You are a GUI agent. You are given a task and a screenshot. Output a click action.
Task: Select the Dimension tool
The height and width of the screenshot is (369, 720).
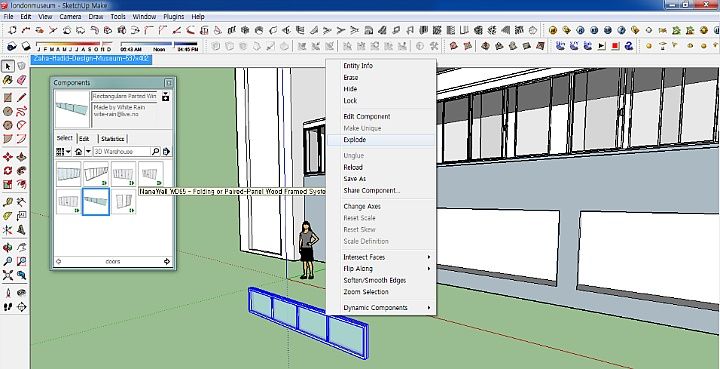[22, 202]
